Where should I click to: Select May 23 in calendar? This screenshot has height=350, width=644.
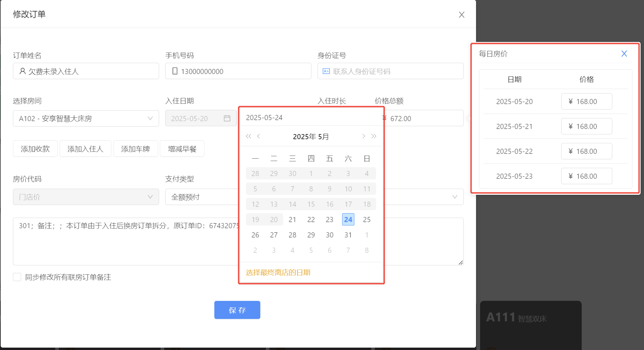pyautogui.click(x=329, y=219)
